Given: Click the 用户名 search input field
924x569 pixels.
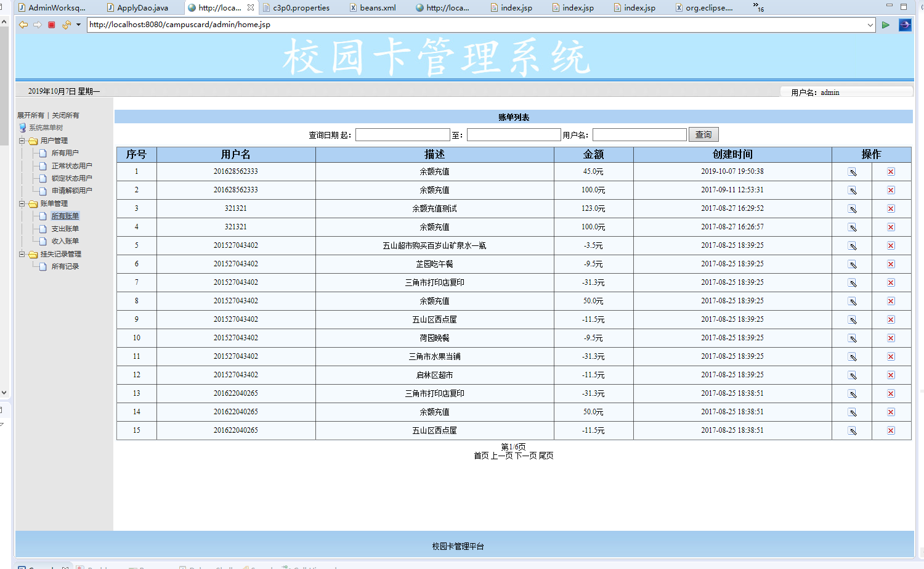Looking at the screenshot, I should (x=639, y=134).
